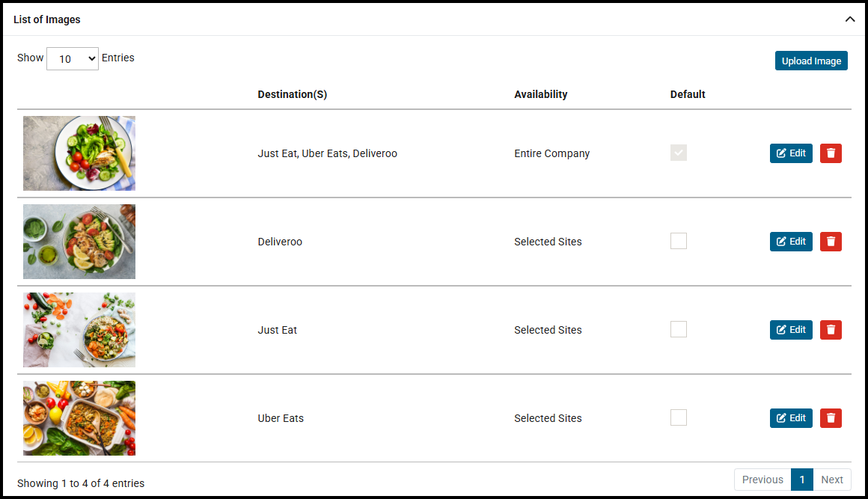Remove the Uber Eats image with trash icon
This screenshot has height=499, width=868.
pos(831,418)
